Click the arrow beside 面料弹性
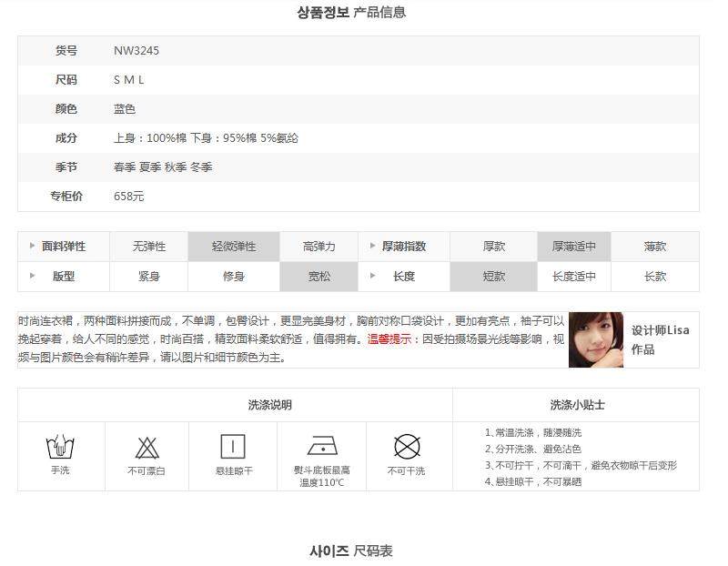Screen dimensions: 728x566 (33, 247)
